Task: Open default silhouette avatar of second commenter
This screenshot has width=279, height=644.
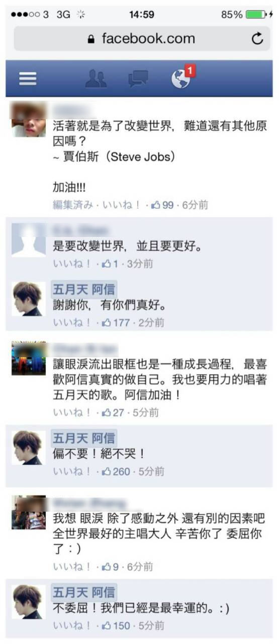Action: (x=28, y=240)
